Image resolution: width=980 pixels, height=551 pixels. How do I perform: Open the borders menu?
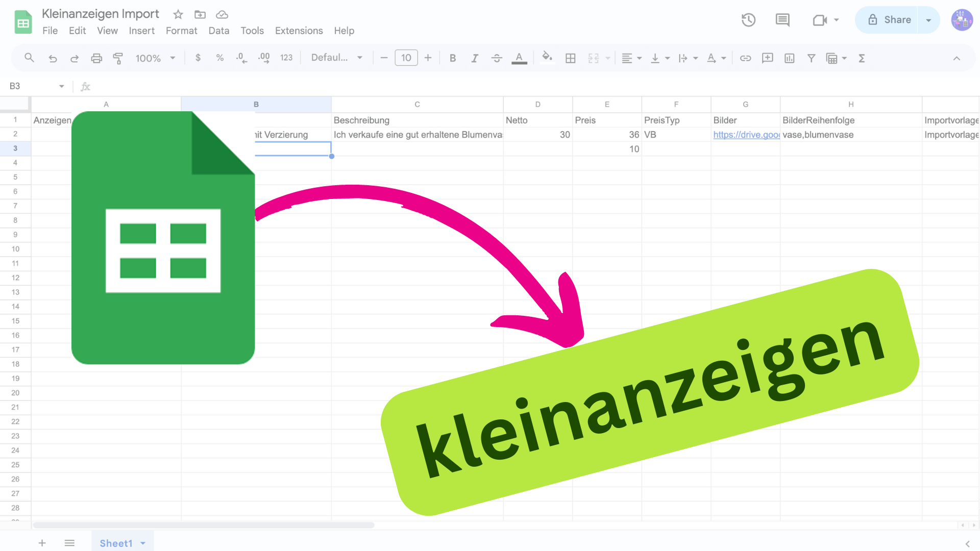pyautogui.click(x=571, y=58)
